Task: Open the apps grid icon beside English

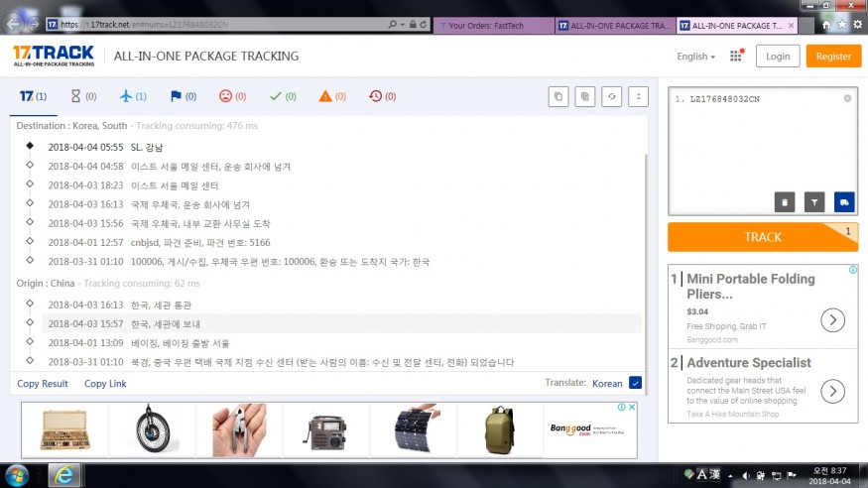Action: pos(736,57)
